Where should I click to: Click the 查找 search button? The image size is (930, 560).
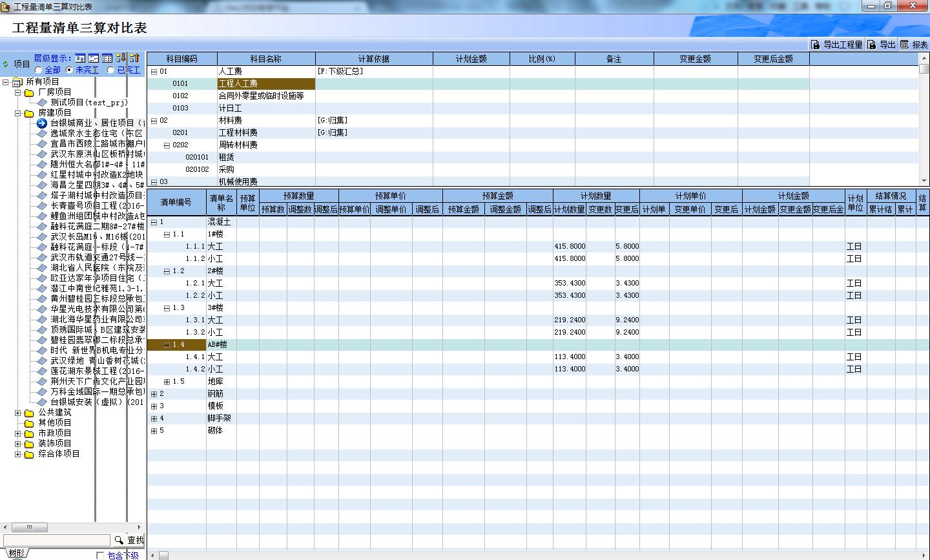(x=129, y=540)
